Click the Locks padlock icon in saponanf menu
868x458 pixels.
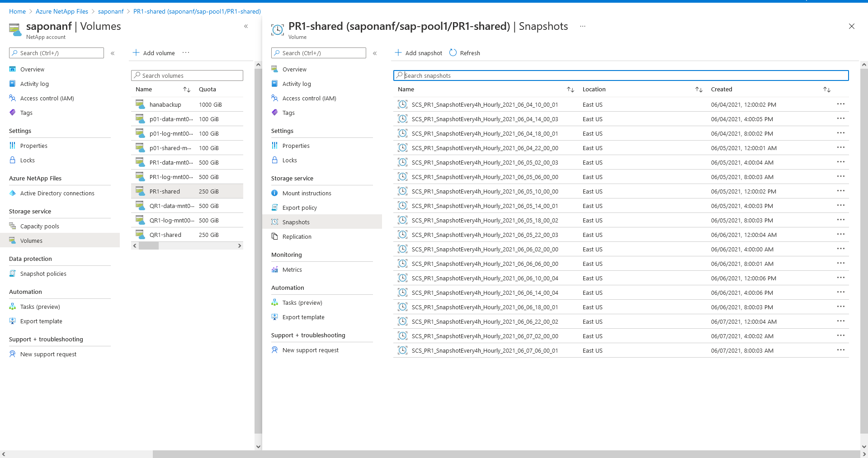(13, 160)
